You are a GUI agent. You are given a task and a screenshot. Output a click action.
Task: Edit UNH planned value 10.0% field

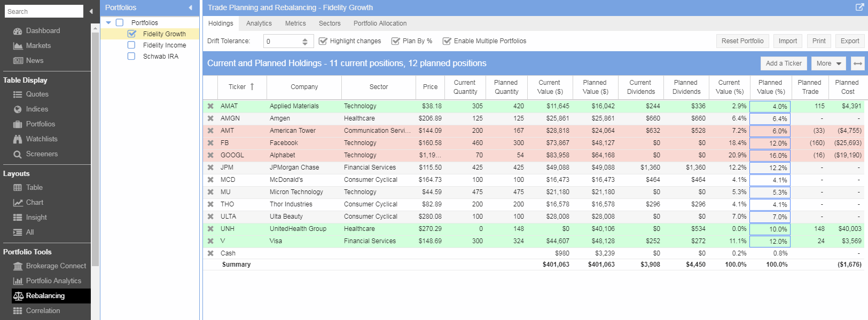click(770, 229)
